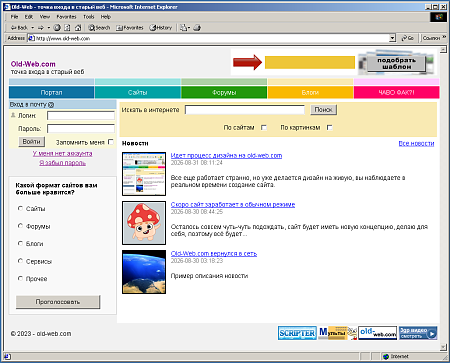Image resolution: width=450 pixels, height=363 pixels.
Task: Click the подобрать шаблон banner button
Action: pyautogui.click(x=396, y=63)
